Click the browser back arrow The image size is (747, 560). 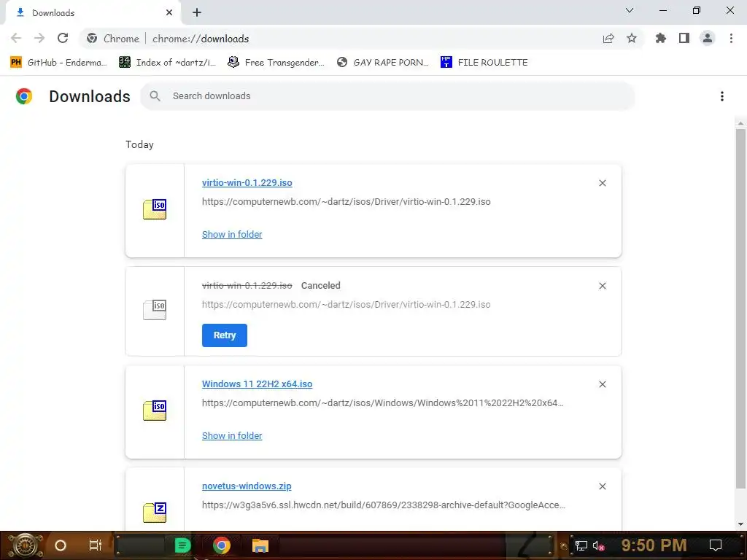[16, 39]
